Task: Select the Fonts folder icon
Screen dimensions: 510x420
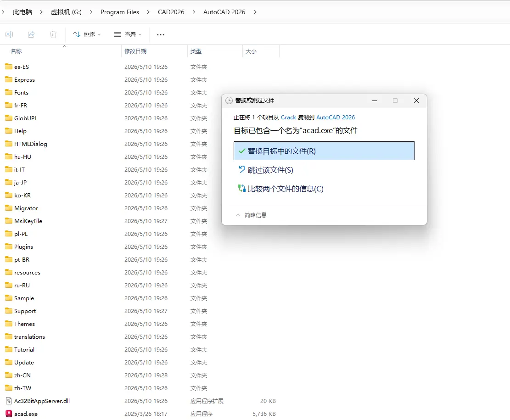Action: coord(9,92)
